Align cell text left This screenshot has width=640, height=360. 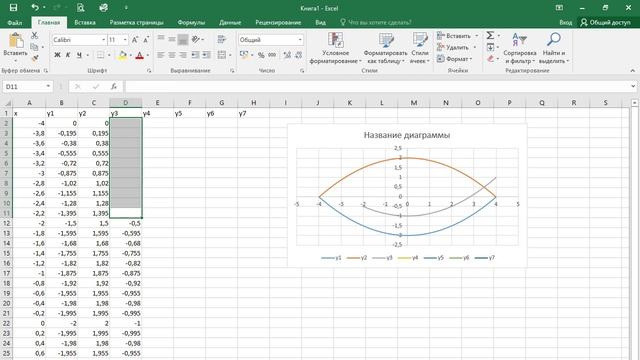click(161, 55)
